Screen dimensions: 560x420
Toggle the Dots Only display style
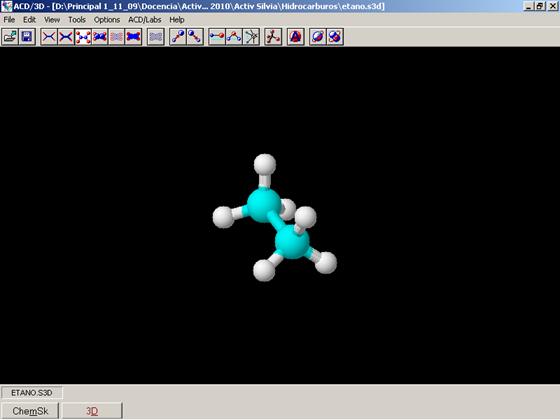(116, 37)
